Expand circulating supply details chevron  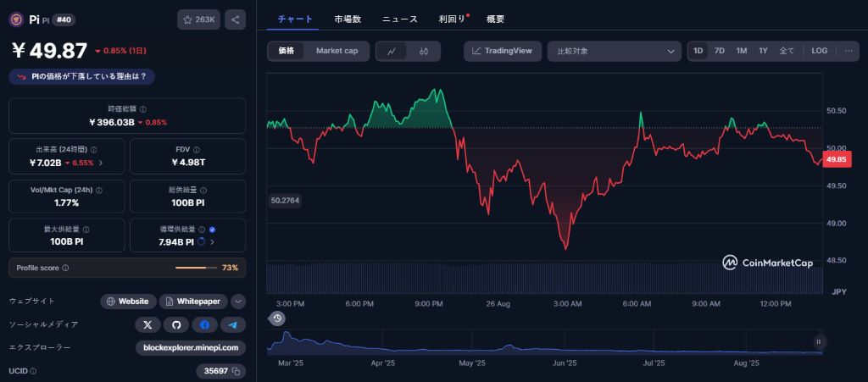pyautogui.click(x=212, y=242)
